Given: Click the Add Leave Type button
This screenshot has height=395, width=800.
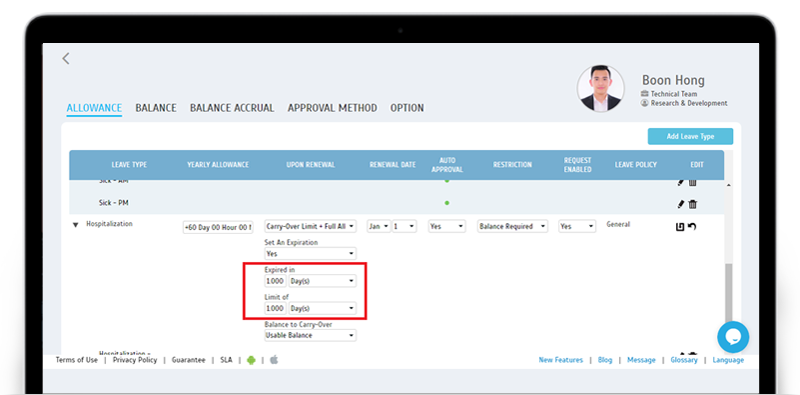Looking at the screenshot, I should pos(690,136).
